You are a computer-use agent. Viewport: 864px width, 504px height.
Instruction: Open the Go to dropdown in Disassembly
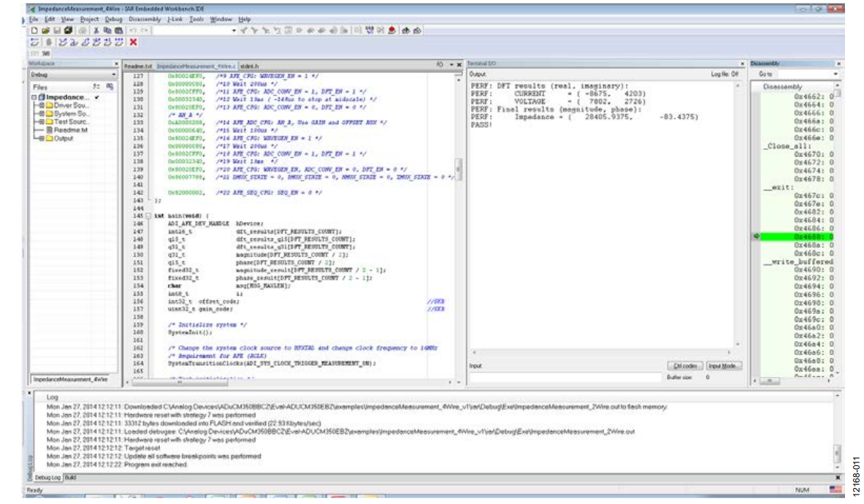tap(836, 75)
